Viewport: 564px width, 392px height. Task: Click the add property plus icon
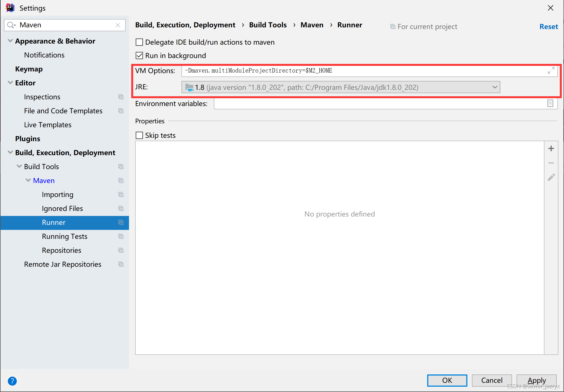point(551,148)
